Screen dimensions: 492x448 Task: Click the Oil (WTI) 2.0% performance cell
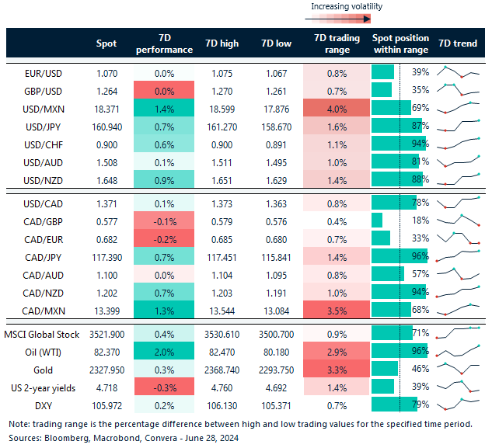click(x=165, y=350)
